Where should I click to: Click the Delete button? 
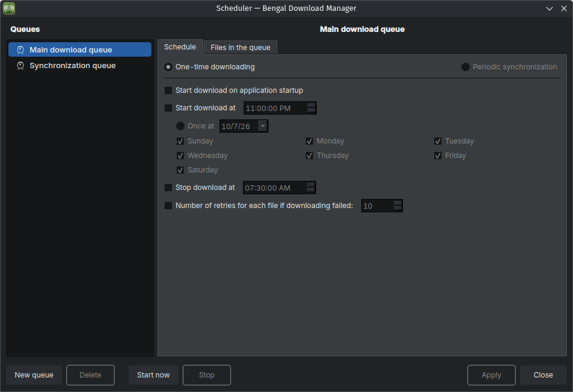(90, 375)
